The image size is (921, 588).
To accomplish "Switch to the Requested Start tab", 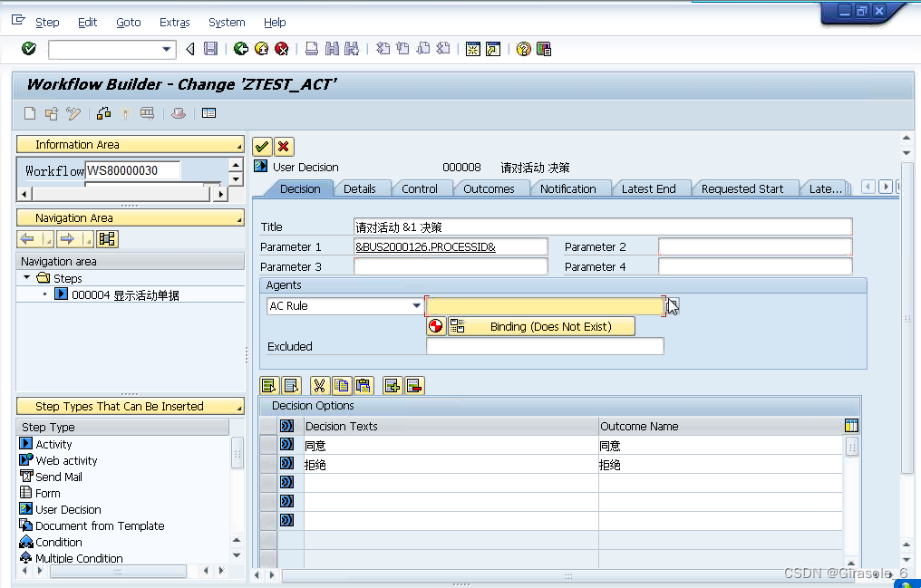I will (x=742, y=189).
